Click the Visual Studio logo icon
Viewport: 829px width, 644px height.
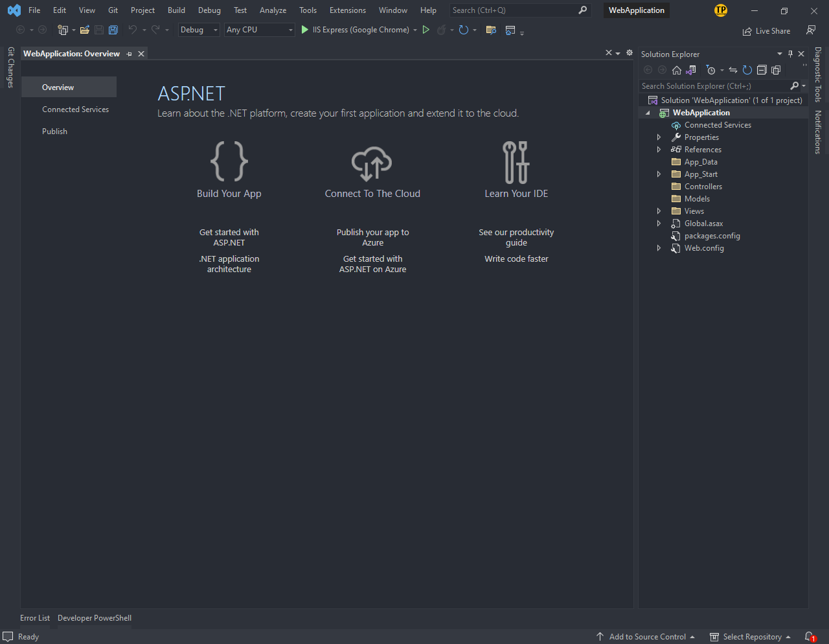pos(14,10)
